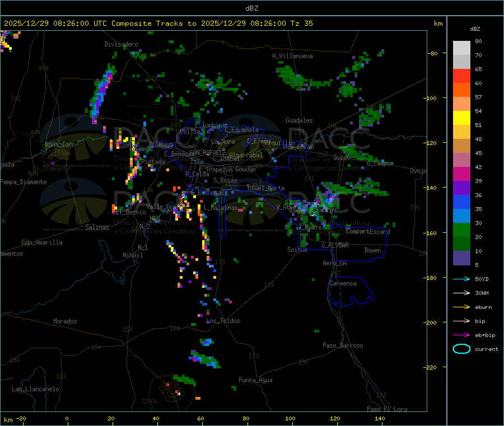Click the Pampa_Diamante map label
The width and height of the screenshot is (504, 426).
(24, 182)
